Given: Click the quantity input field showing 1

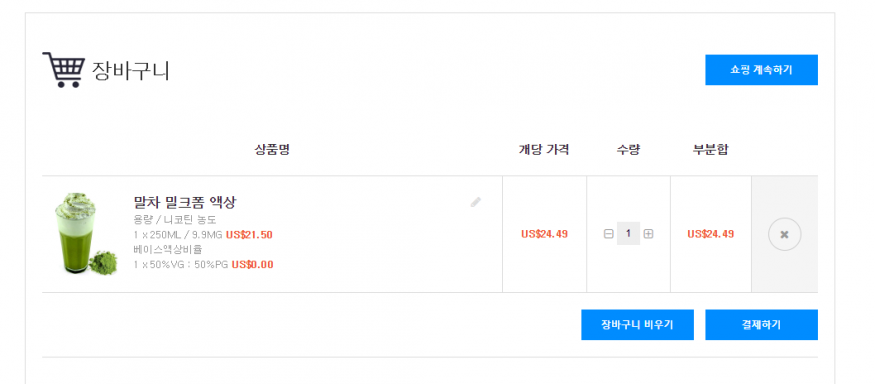Looking at the screenshot, I should tap(628, 233).
